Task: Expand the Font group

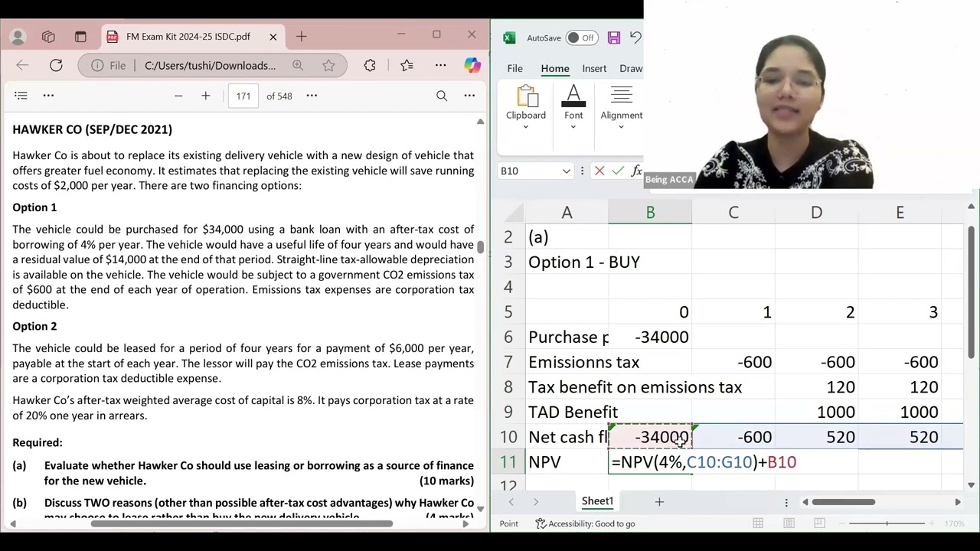Action: (x=573, y=107)
